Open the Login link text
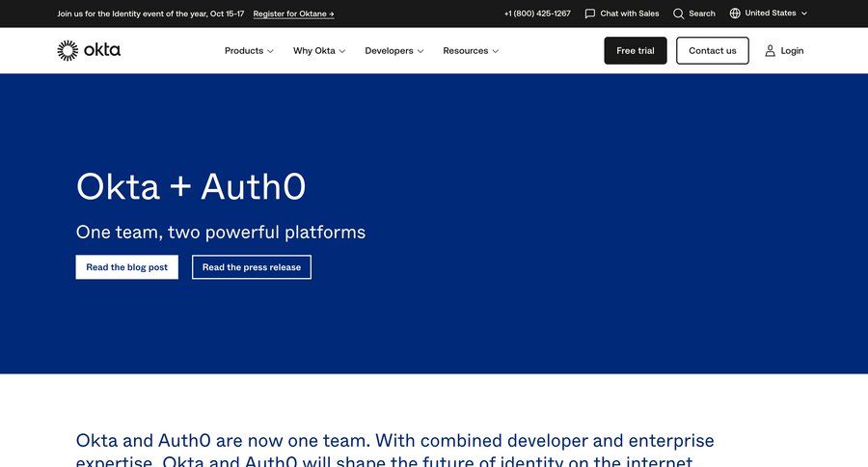 point(792,50)
